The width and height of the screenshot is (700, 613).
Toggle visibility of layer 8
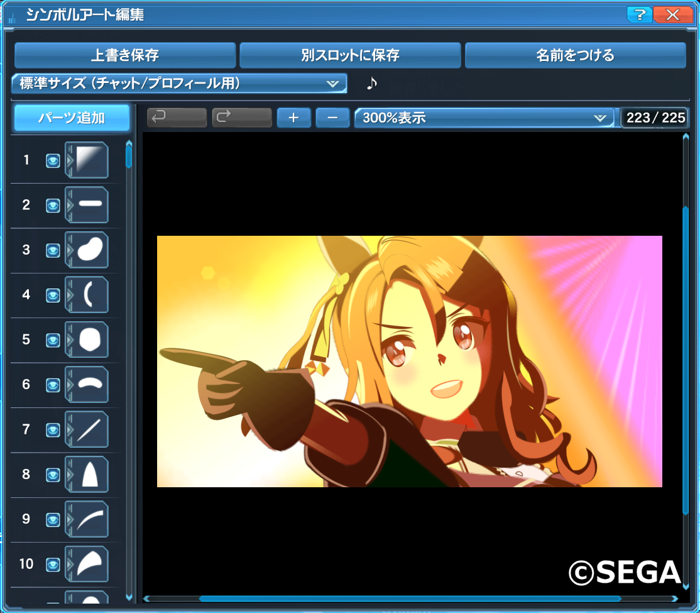(53, 475)
